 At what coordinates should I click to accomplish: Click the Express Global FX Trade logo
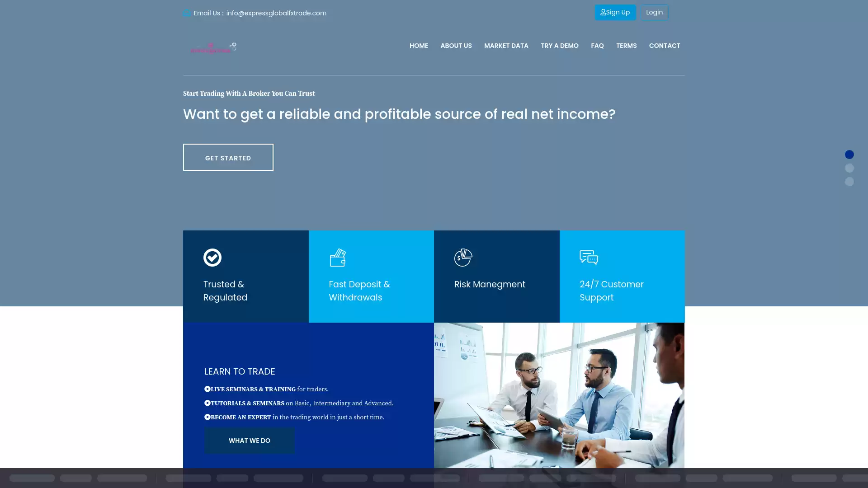(213, 47)
